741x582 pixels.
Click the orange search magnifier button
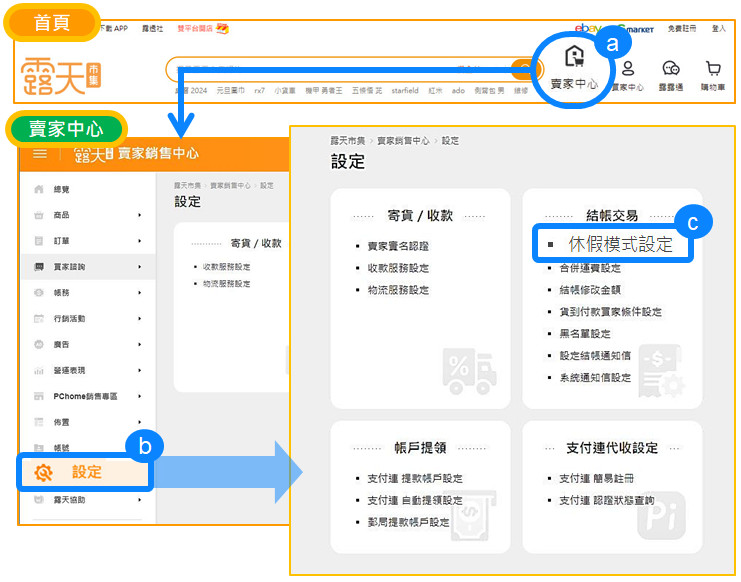(522, 69)
